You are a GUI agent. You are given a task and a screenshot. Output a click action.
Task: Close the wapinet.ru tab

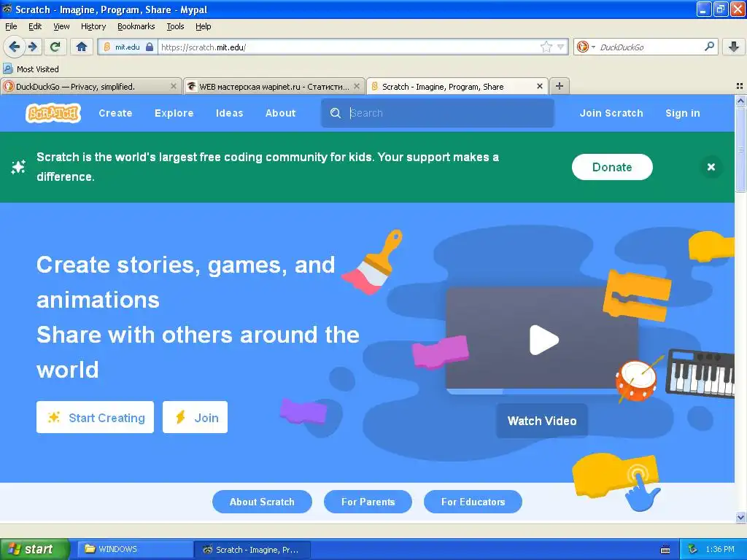click(x=356, y=86)
